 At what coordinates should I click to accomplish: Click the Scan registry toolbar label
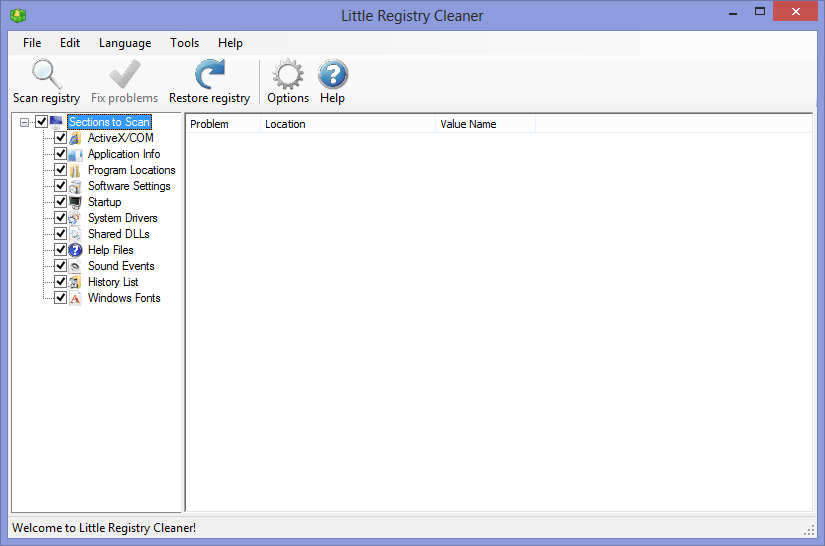coord(46,98)
